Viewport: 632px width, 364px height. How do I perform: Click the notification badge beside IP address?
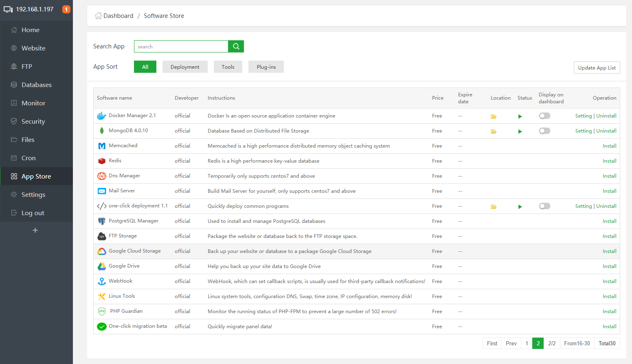[x=66, y=9]
